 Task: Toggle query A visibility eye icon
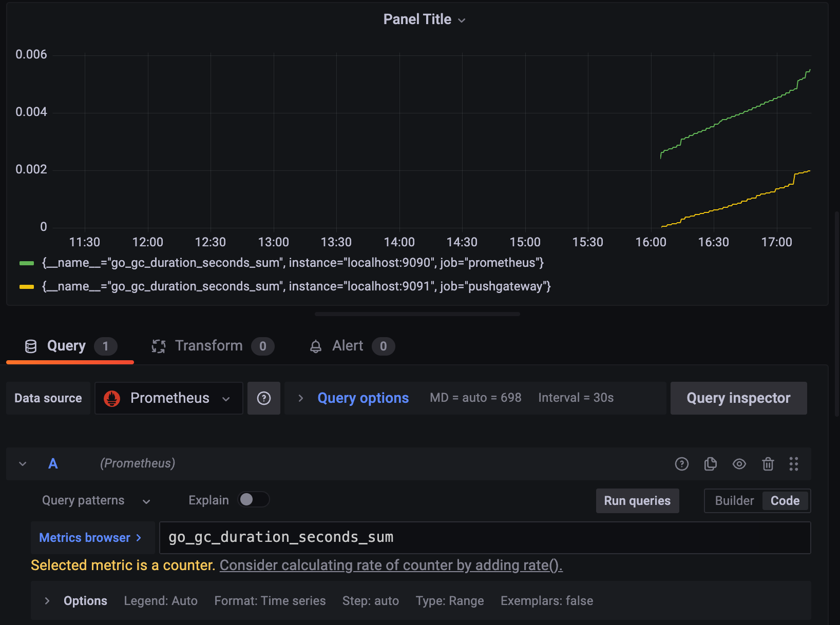point(739,464)
